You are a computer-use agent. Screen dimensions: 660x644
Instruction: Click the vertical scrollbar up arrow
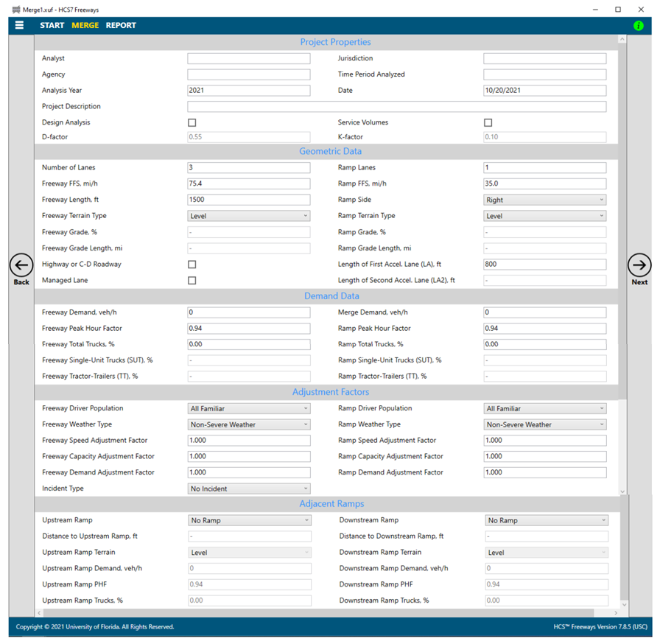[x=622, y=39]
